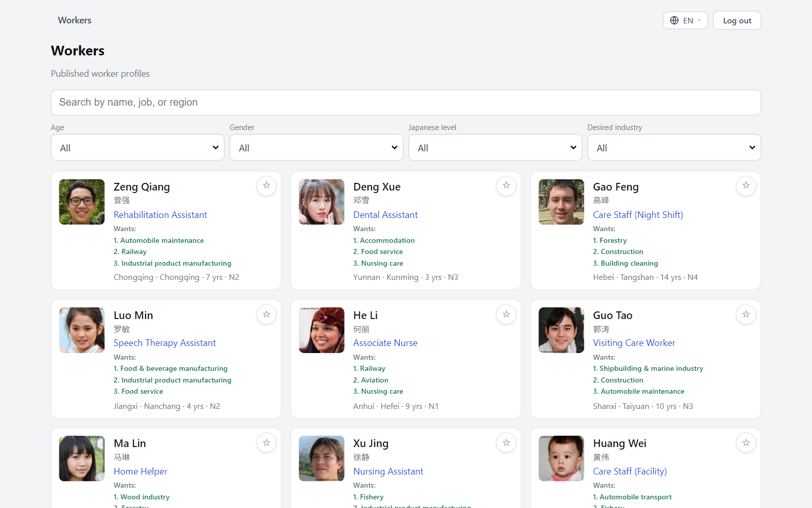Viewport: 812px width, 508px height.
Task: Click '1. Fishery' in Xu Jing's card
Action: [368, 497]
